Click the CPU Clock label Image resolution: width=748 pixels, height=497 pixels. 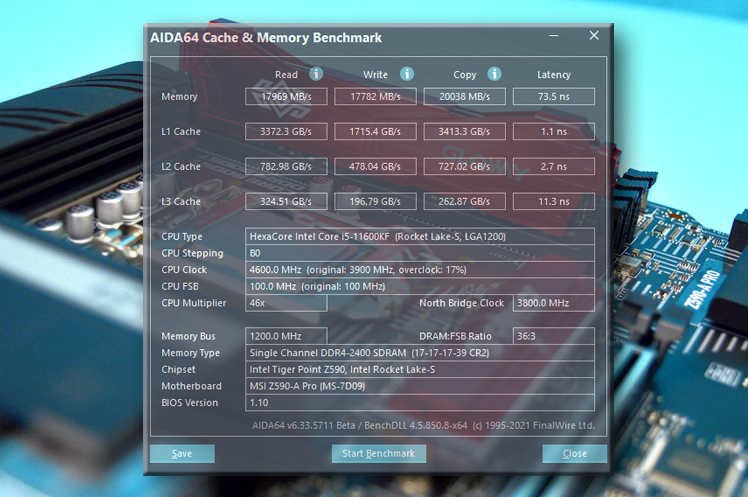tap(184, 270)
